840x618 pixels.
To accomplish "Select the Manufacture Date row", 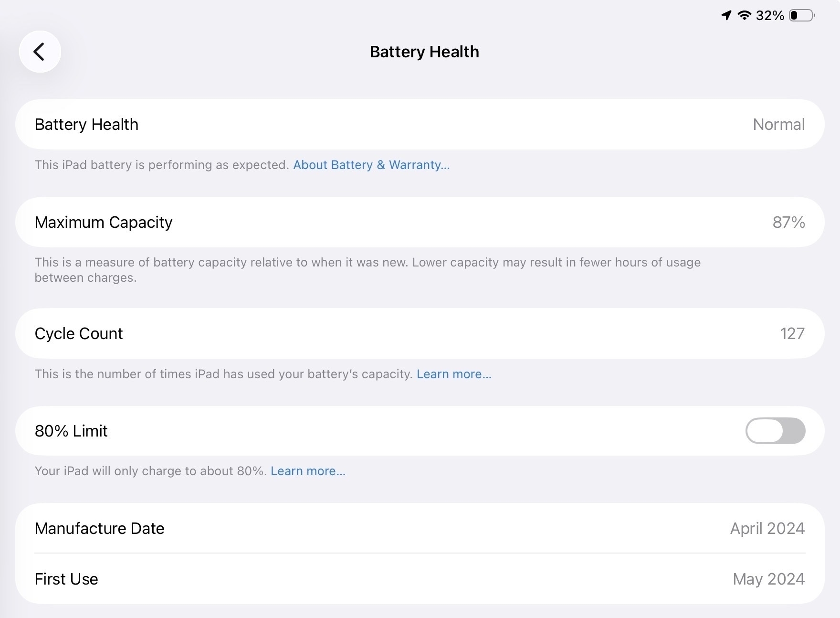I will click(x=420, y=528).
